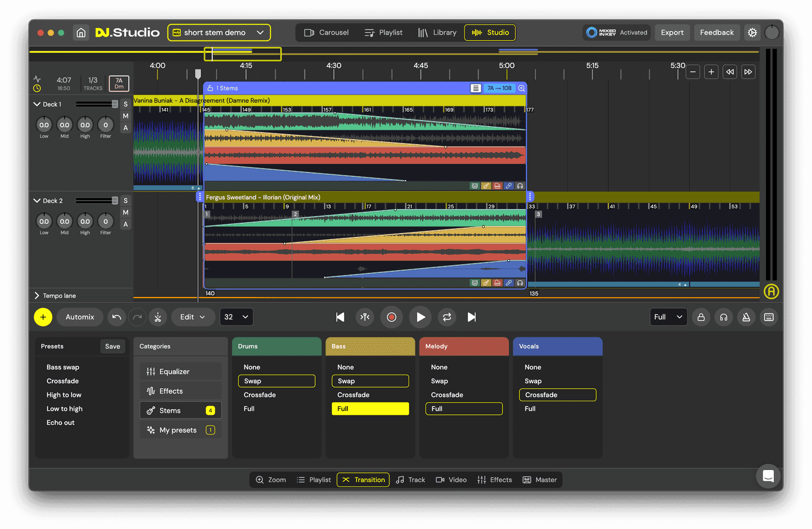Toggle loop playback icon
Viewport: 812px width, 529px height.
(447, 317)
